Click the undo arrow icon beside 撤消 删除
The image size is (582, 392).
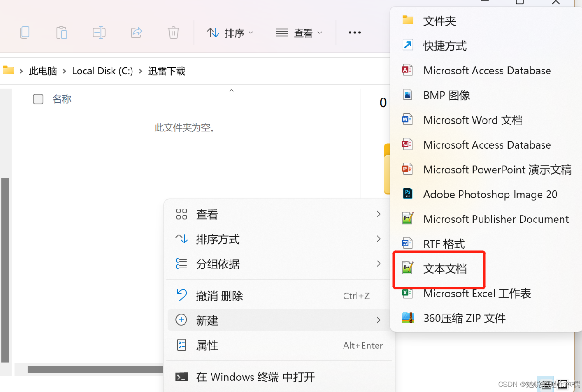coord(181,295)
